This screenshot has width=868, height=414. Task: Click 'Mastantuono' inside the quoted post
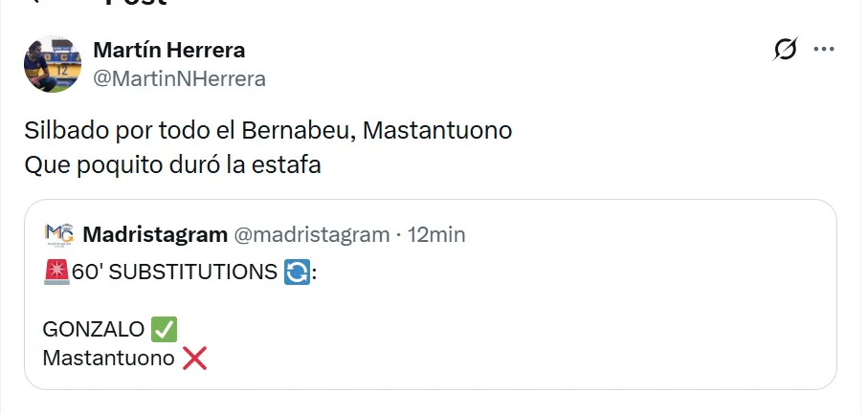(x=108, y=359)
